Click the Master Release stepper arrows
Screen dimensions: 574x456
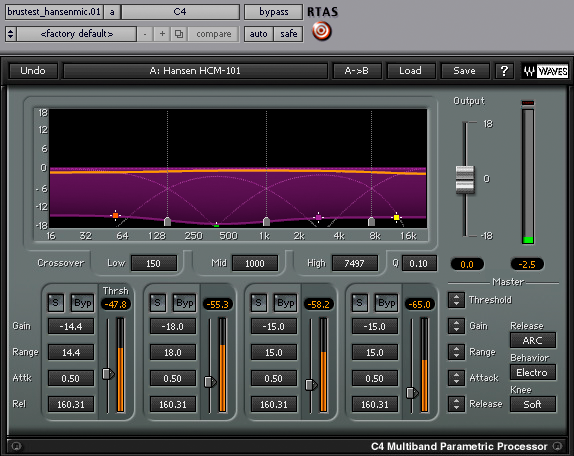click(x=456, y=404)
